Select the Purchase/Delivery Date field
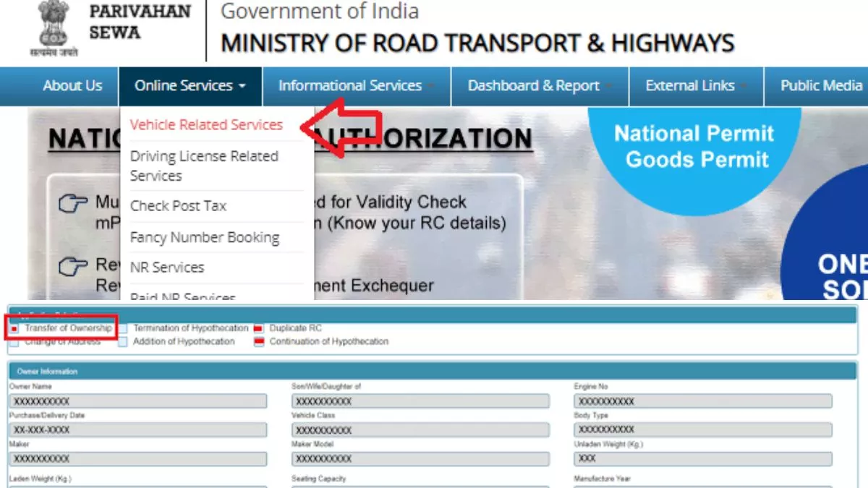The width and height of the screenshot is (868, 488). click(138, 430)
